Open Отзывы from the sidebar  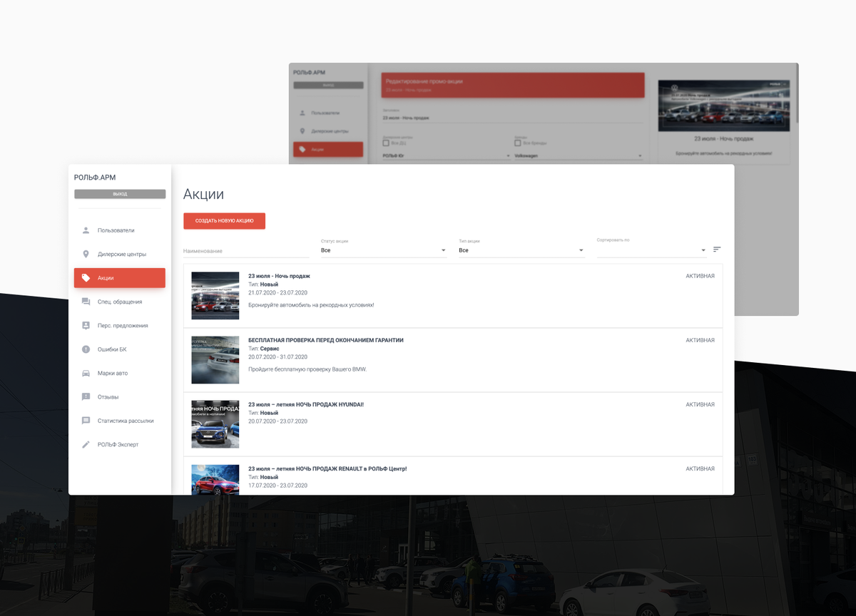click(120, 396)
